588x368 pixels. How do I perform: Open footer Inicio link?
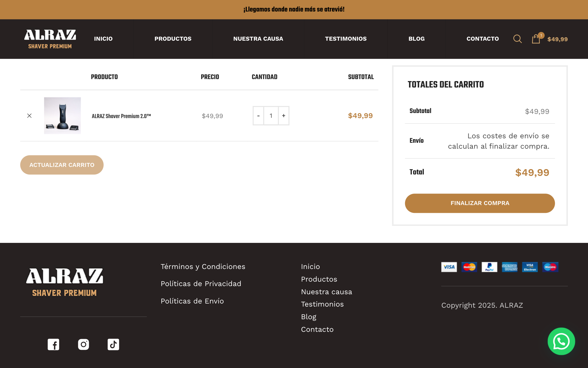[310, 266]
